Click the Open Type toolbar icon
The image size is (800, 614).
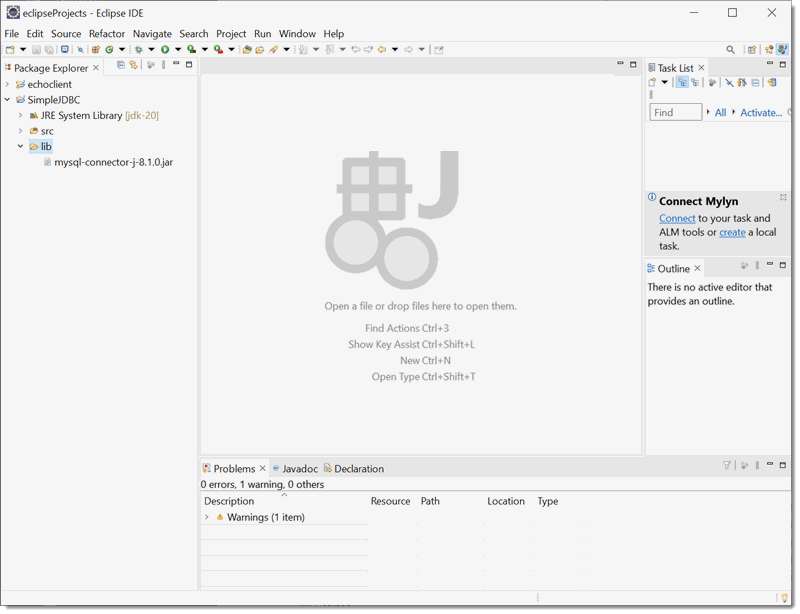click(247, 50)
